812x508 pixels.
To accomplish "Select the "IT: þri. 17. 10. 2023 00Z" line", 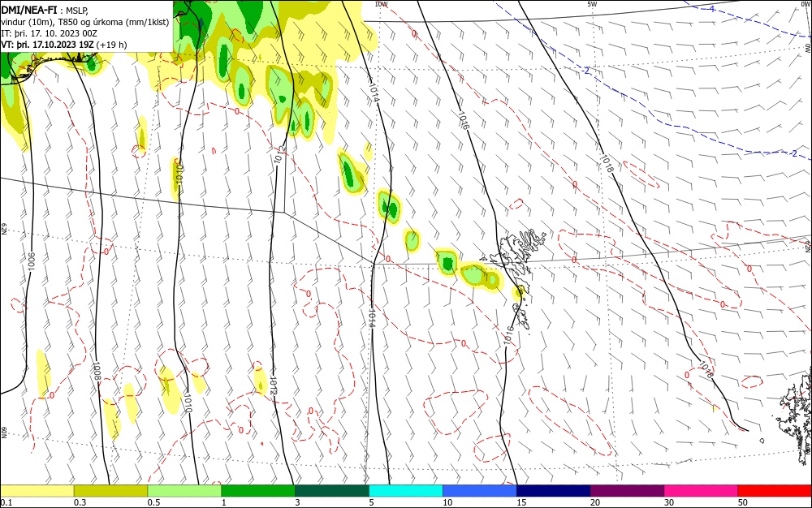I will pyautogui.click(x=50, y=33).
